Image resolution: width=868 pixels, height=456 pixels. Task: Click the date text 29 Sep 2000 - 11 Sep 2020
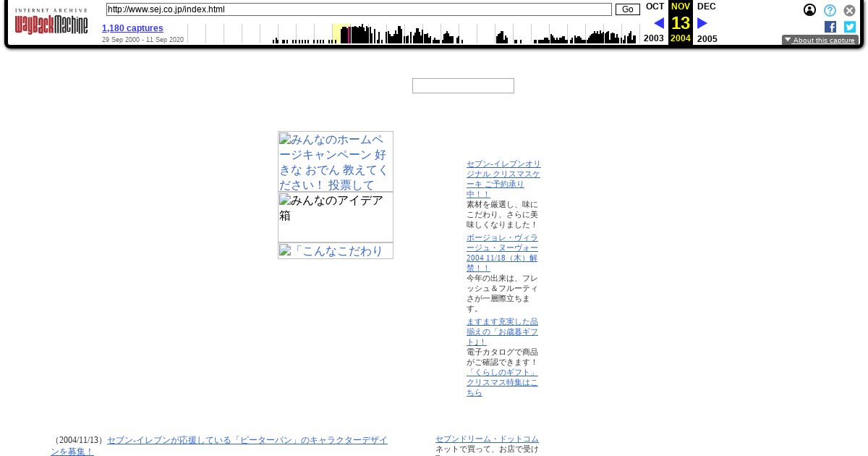[142, 40]
